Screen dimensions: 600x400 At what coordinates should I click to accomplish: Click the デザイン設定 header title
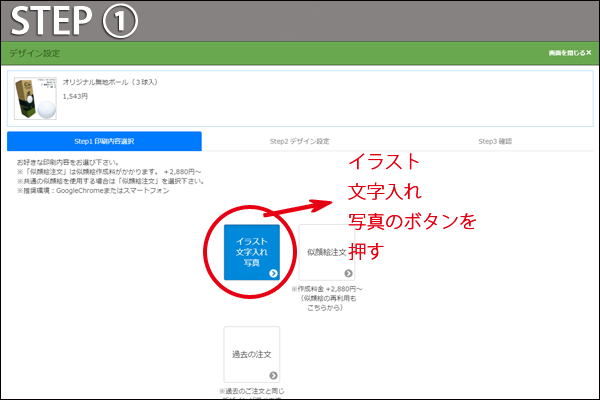[x=34, y=53]
